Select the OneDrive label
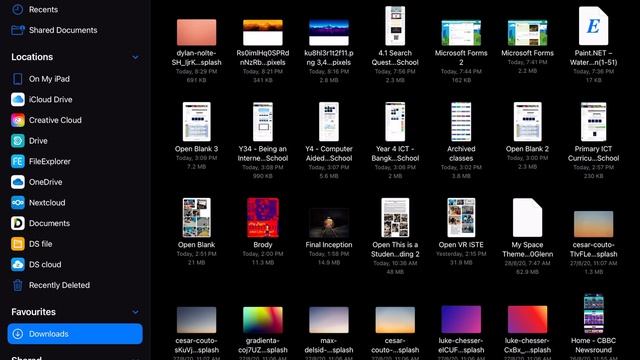The height and width of the screenshot is (360, 640). coord(45,182)
